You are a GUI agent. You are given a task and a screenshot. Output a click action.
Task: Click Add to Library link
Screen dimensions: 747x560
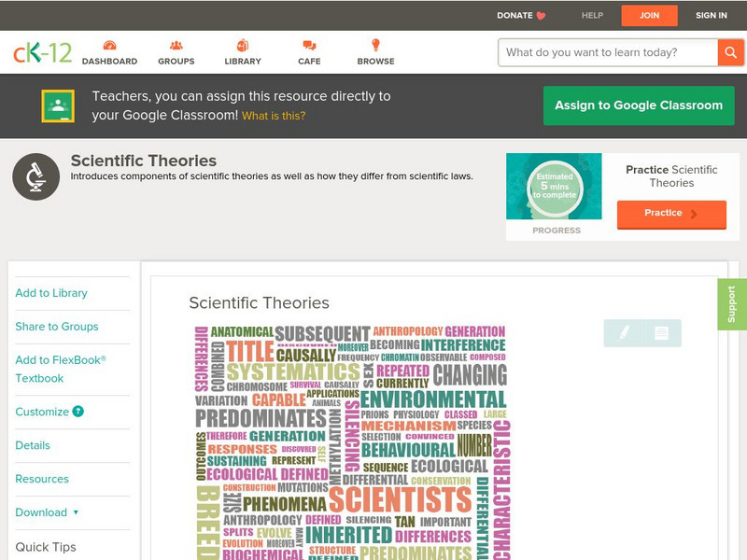pos(51,293)
